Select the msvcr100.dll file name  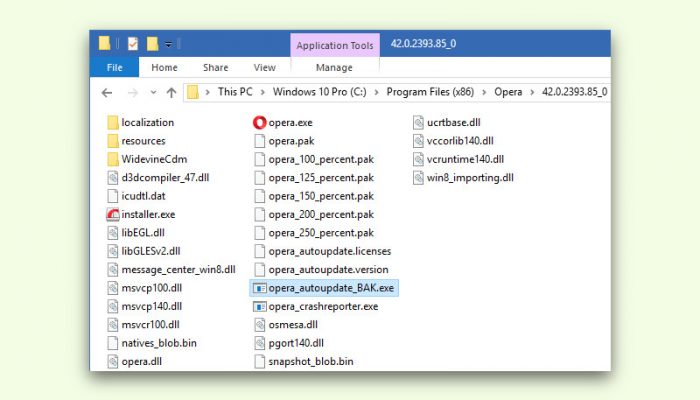[150, 325]
